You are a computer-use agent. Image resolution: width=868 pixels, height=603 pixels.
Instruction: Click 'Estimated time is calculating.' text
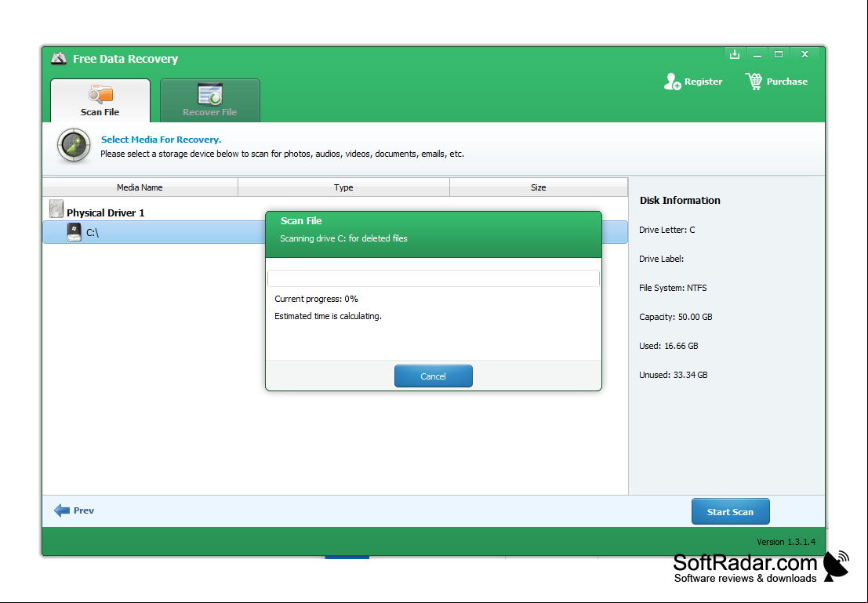(x=329, y=316)
